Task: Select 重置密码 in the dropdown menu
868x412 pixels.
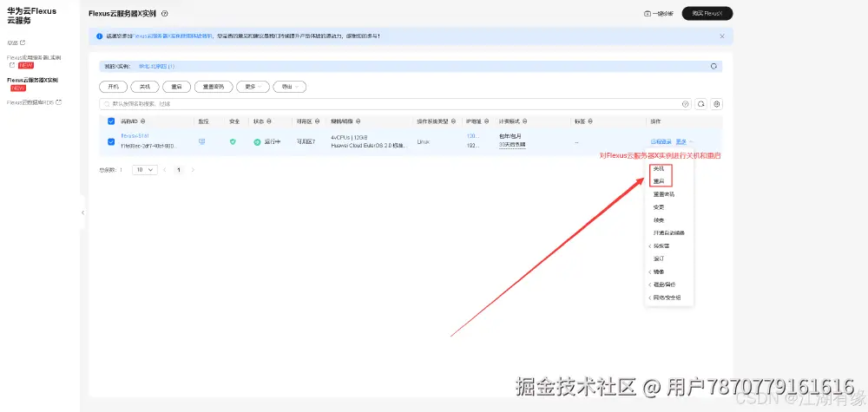Action: [x=664, y=194]
